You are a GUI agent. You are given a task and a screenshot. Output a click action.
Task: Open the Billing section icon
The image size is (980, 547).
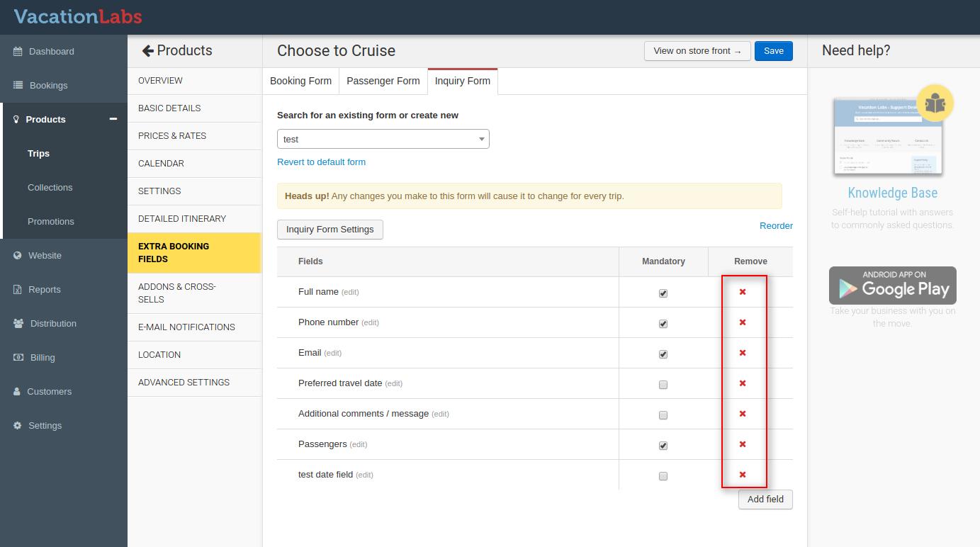(18, 357)
